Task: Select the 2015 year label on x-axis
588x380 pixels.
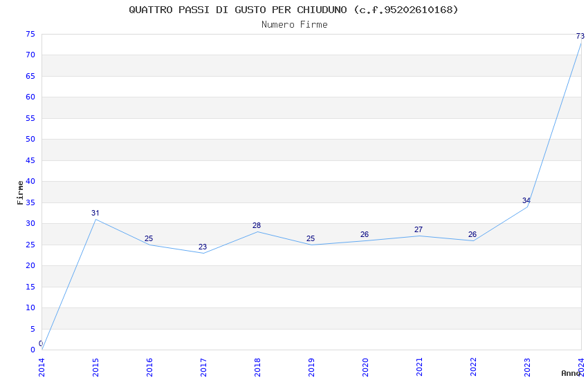Action: click(95, 368)
